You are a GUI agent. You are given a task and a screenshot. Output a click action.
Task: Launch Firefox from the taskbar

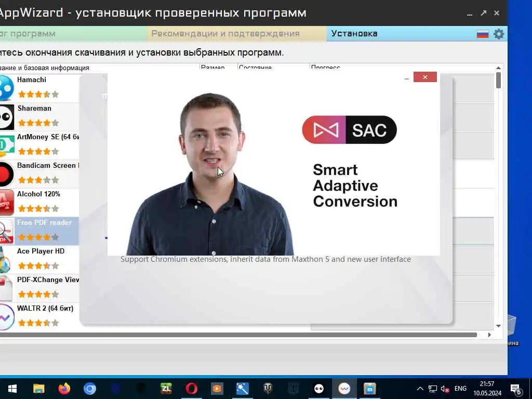(64, 389)
